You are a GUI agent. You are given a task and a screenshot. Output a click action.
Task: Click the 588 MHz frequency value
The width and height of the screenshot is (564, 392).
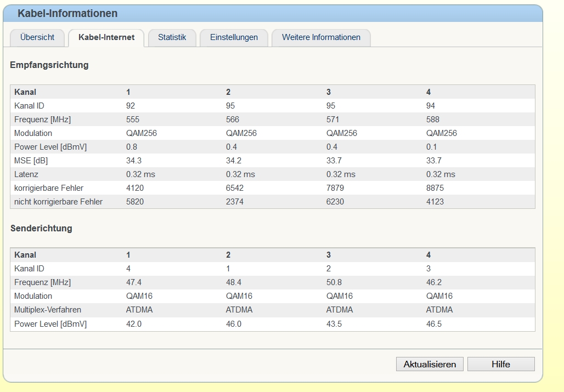[x=433, y=120]
